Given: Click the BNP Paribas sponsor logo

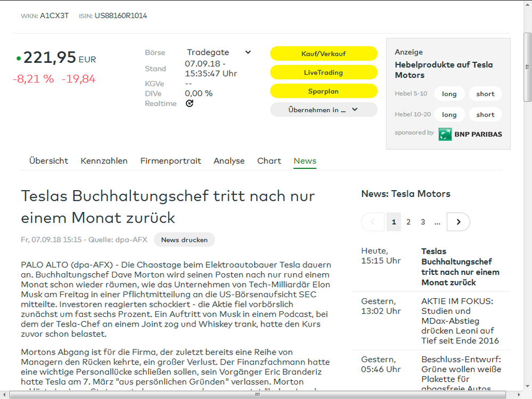Looking at the screenshot, I should point(470,134).
